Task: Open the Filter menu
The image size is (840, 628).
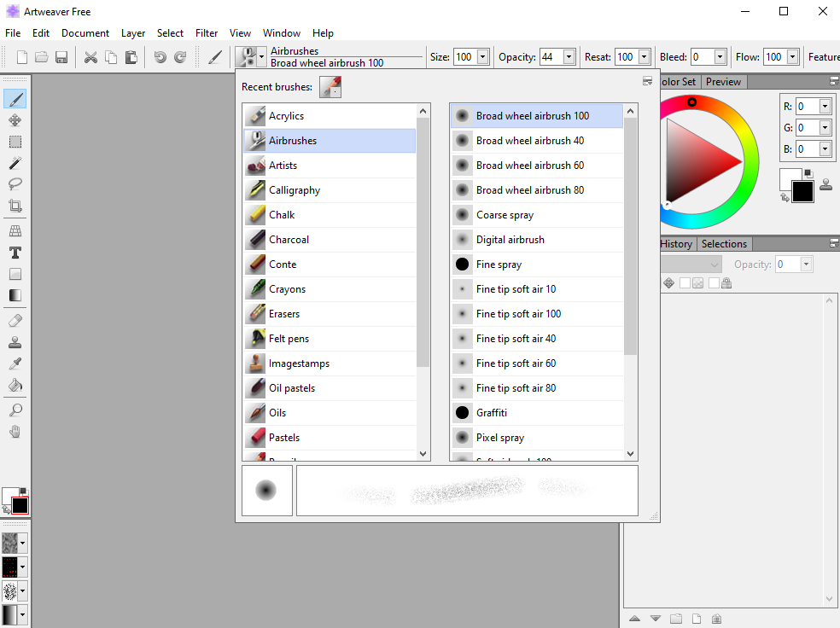Action: pos(207,33)
